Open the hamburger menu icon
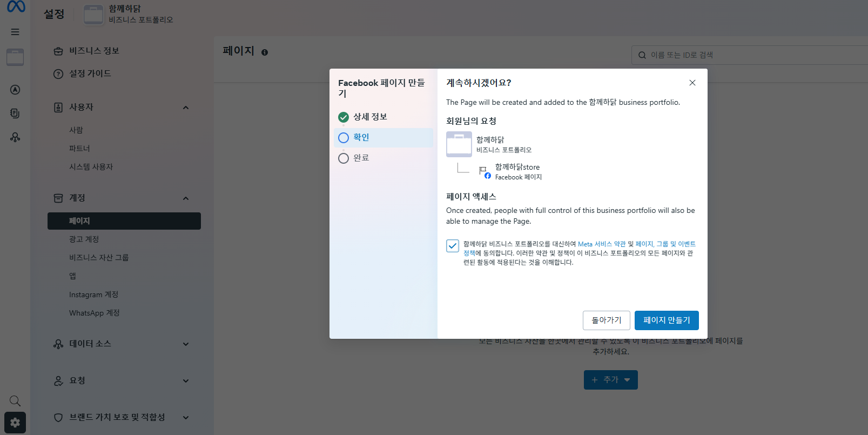 point(15,32)
